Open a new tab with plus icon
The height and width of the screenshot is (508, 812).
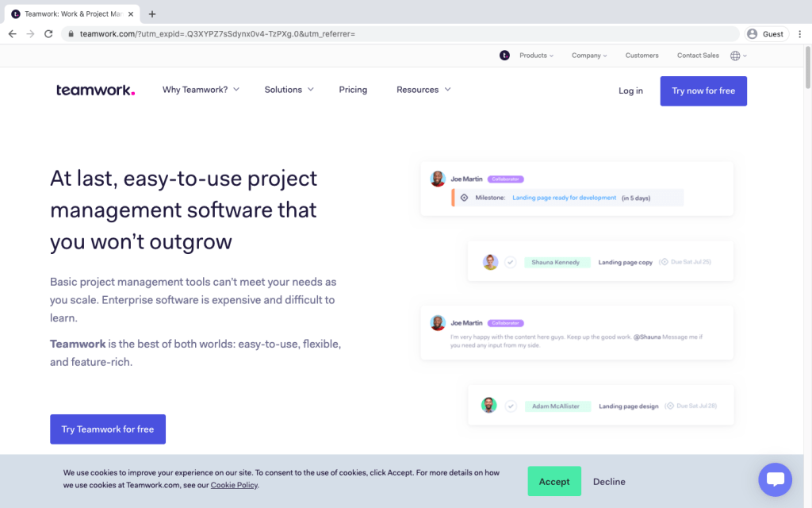151,14
